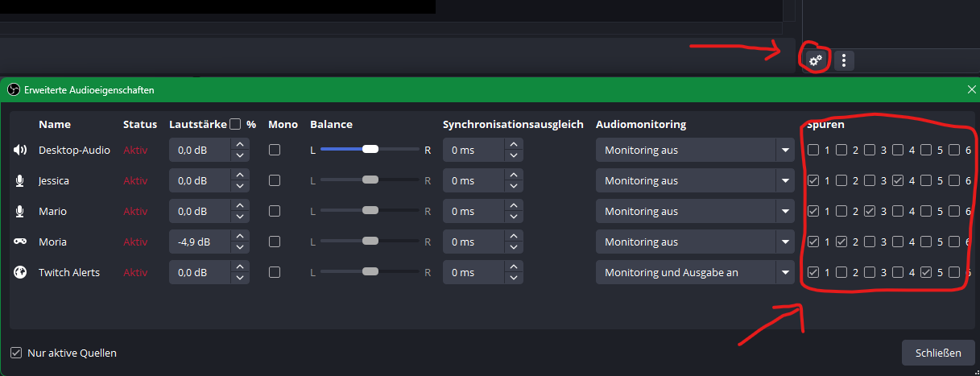Click the Schließen button

(x=938, y=353)
